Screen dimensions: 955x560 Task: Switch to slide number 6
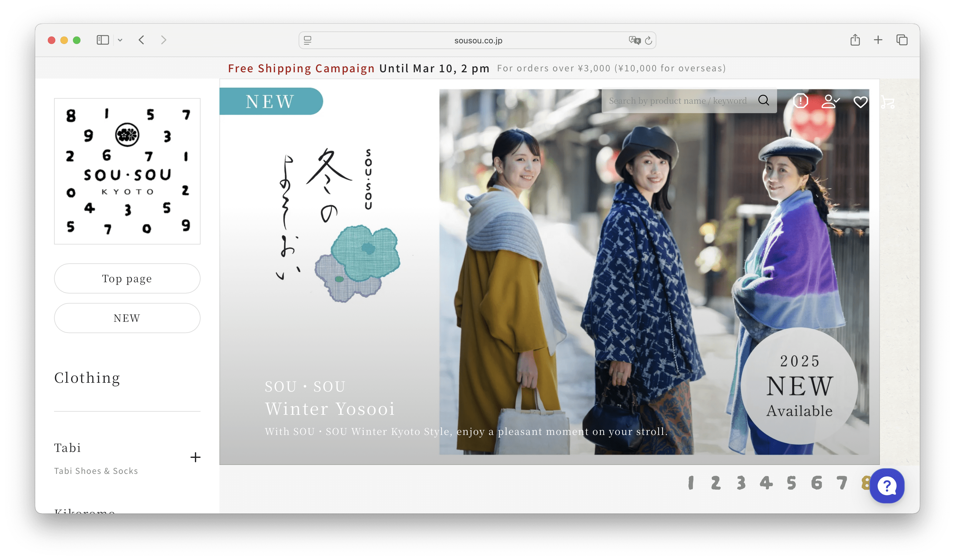coord(816,483)
